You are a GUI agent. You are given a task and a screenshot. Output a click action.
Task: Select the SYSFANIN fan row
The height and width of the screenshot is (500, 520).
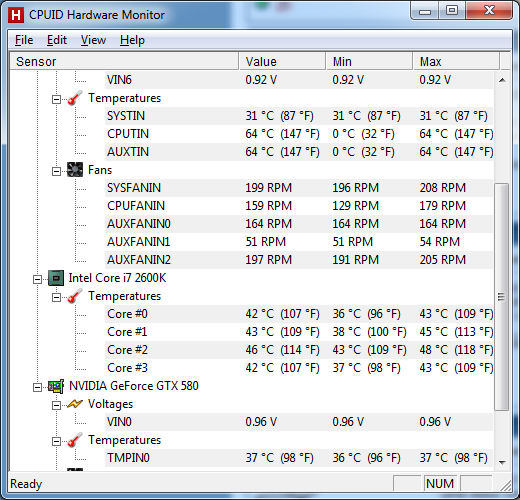click(x=299, y=188)
